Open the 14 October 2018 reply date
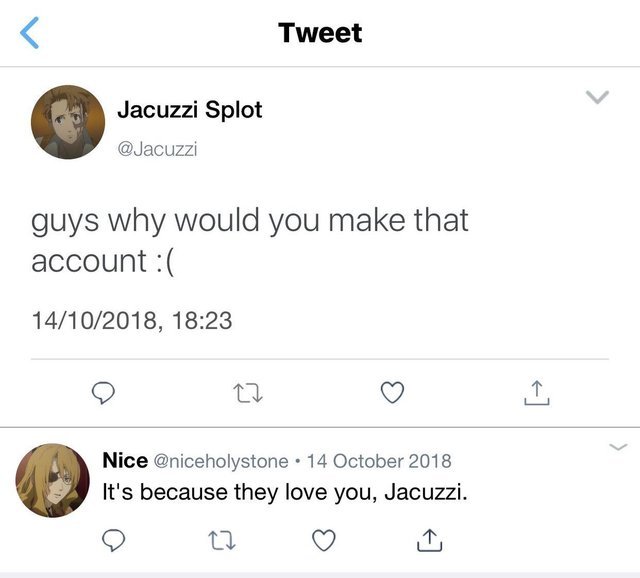The width and height of the screenshot is (640, 578). 379,461
